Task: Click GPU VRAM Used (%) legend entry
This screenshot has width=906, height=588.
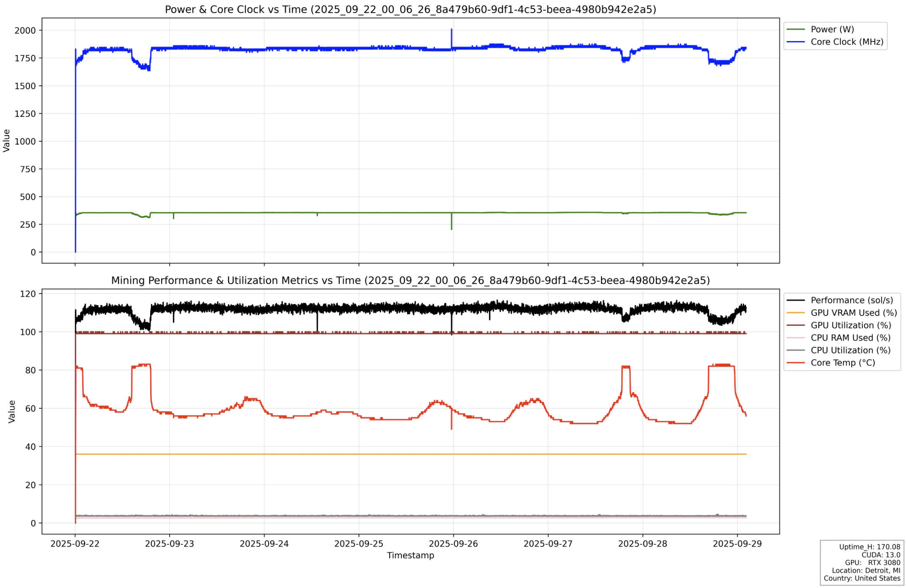Action: (x=853, y=313)
